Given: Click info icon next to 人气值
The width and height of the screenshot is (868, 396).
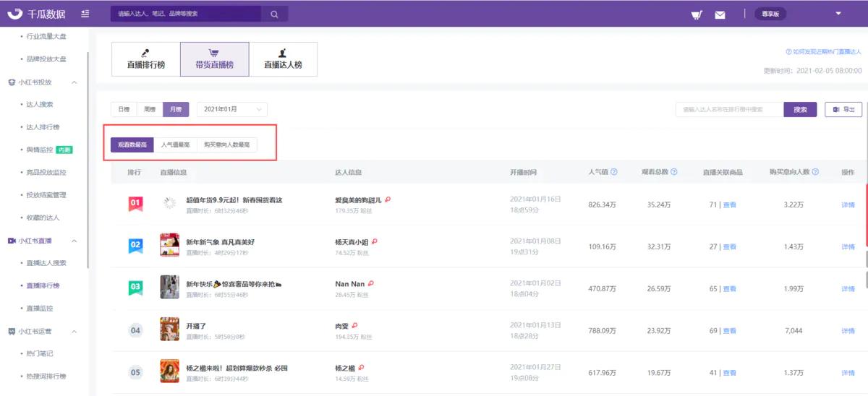Looking at the screenshot, I should coord(613,172).
